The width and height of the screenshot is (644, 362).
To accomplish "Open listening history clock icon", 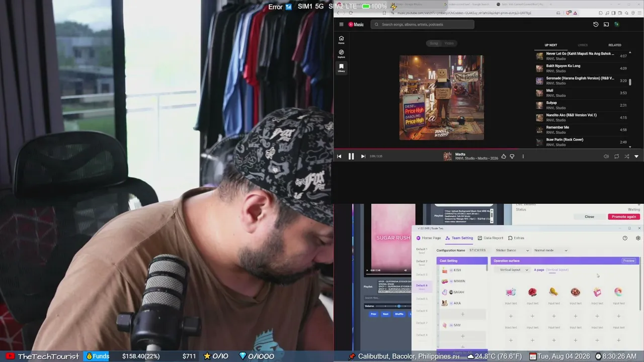I will [x=596, y=24].
